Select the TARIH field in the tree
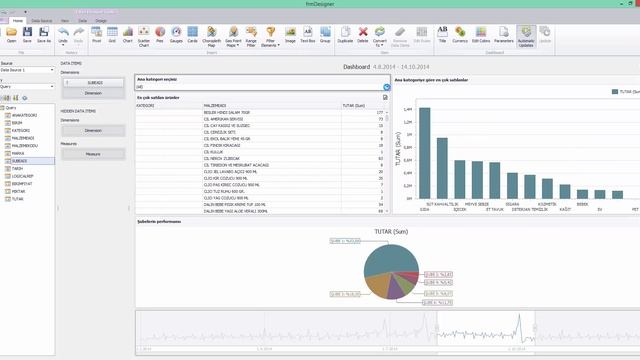 pyautogui.click(x=17, y=169)
